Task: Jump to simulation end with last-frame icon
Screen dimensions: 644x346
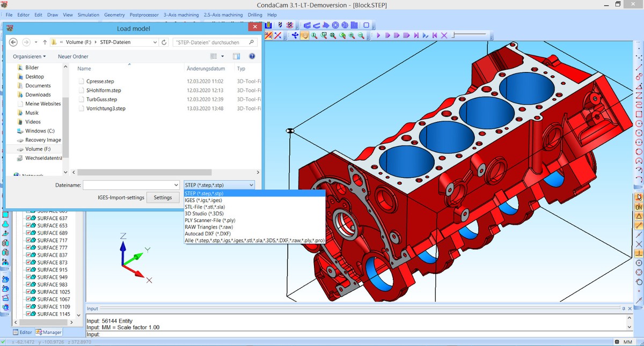Action: (416, 35)
